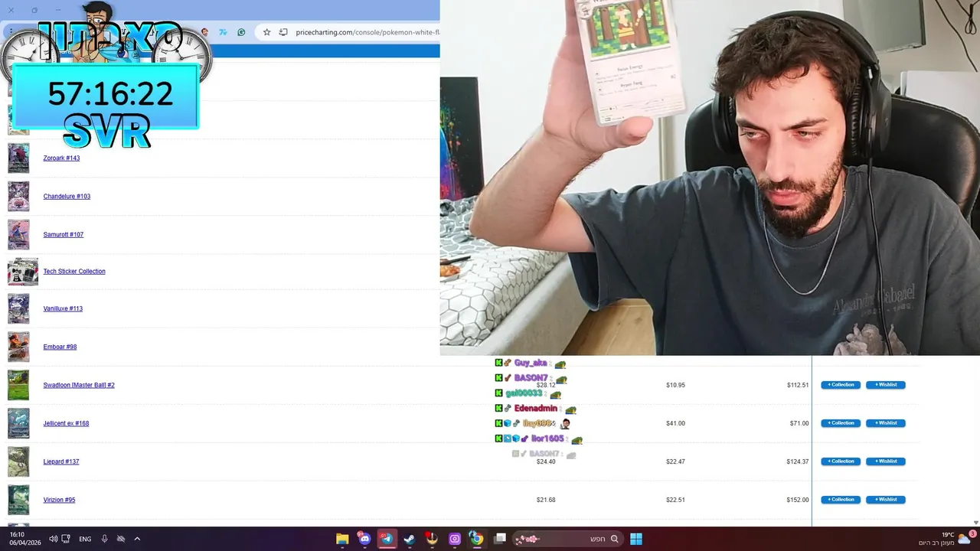
Task: Click the install app icon in the address bar
Action: (283, 32)
